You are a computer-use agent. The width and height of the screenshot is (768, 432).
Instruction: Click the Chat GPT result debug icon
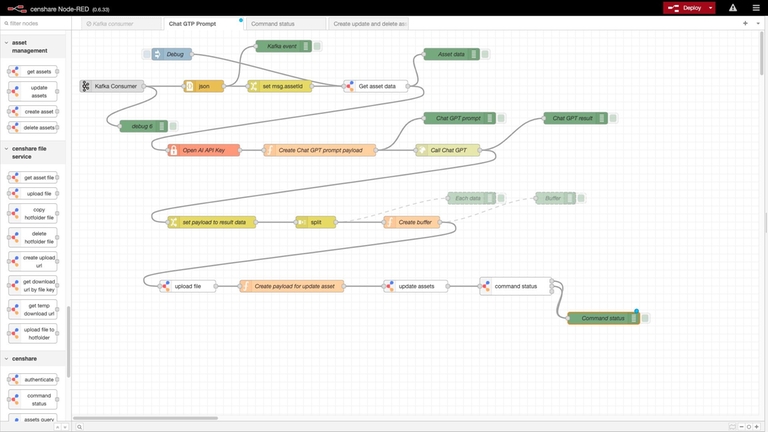[x=602, y=118]
